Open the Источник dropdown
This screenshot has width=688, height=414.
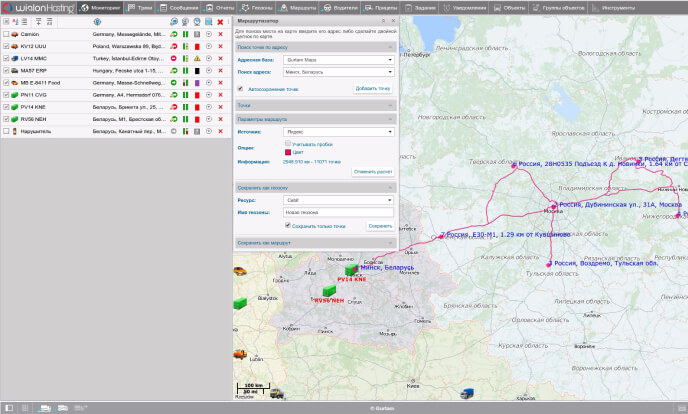coord(339,132)
